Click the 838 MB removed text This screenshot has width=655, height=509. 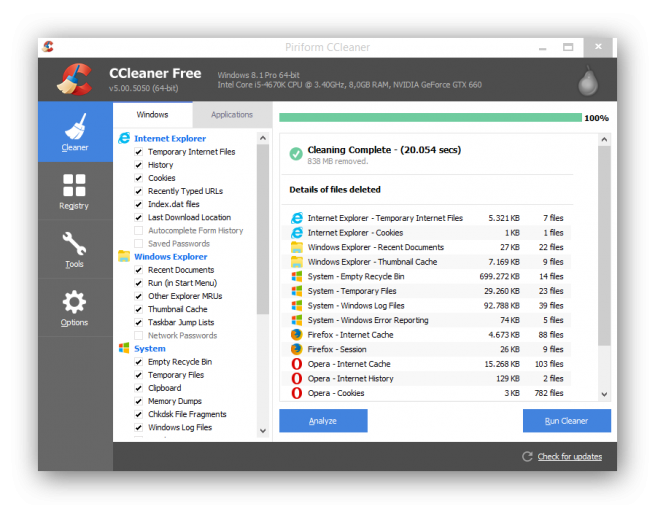click(338, 161)
